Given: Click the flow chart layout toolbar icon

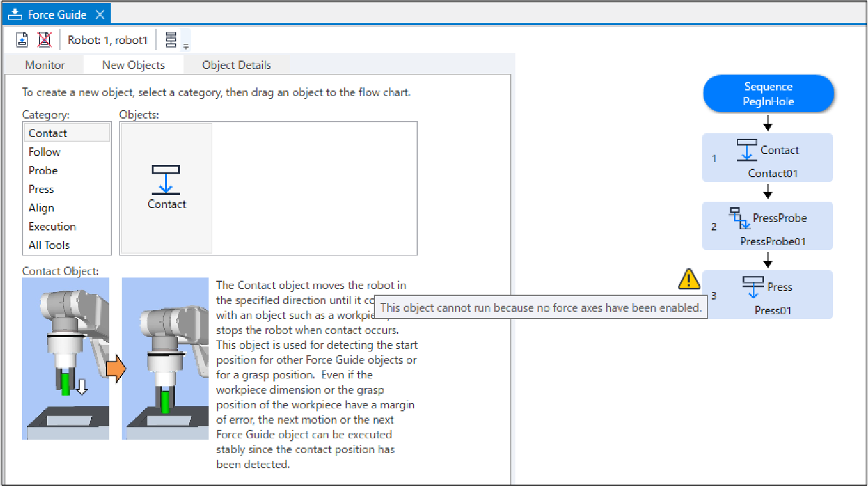Looking at the screenshot, I should 171,40.
